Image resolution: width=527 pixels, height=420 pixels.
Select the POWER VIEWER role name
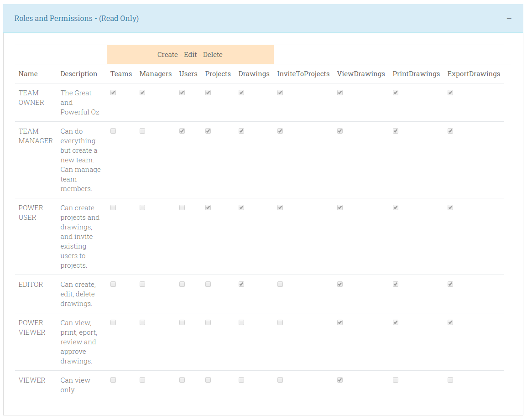tap(32, 327)
